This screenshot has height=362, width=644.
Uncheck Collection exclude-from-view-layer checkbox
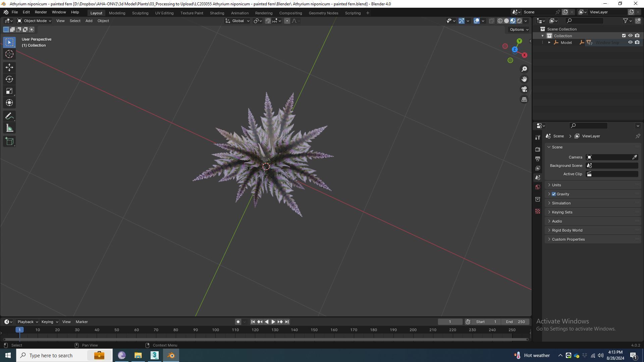624,36
